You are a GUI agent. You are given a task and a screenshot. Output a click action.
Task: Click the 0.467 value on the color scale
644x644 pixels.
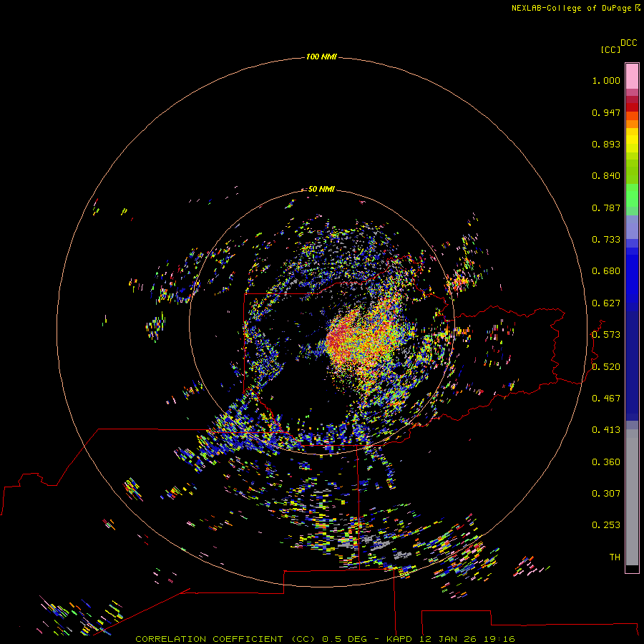(606, 399)
